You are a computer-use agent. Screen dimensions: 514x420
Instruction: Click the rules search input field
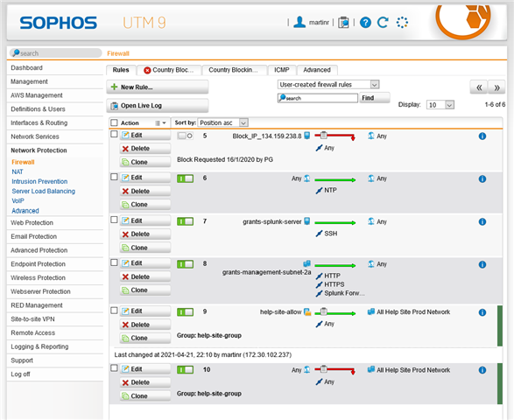point(318,98)
